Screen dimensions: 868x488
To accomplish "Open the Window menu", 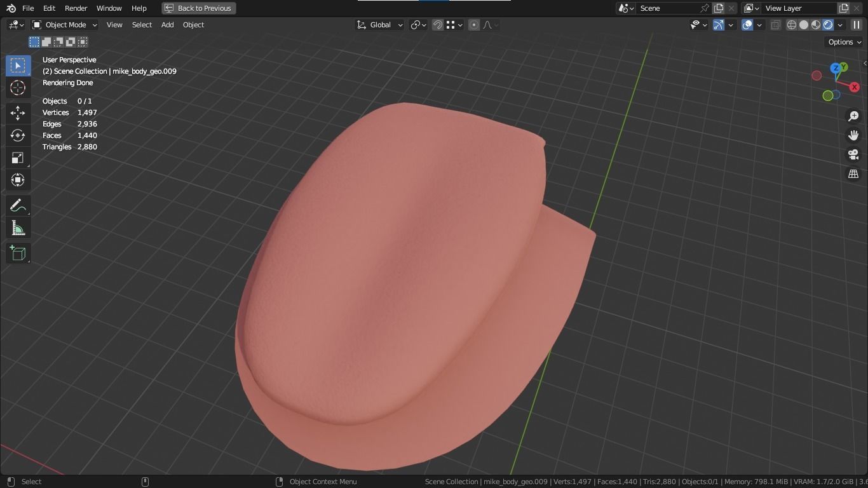I will (109, 8).
